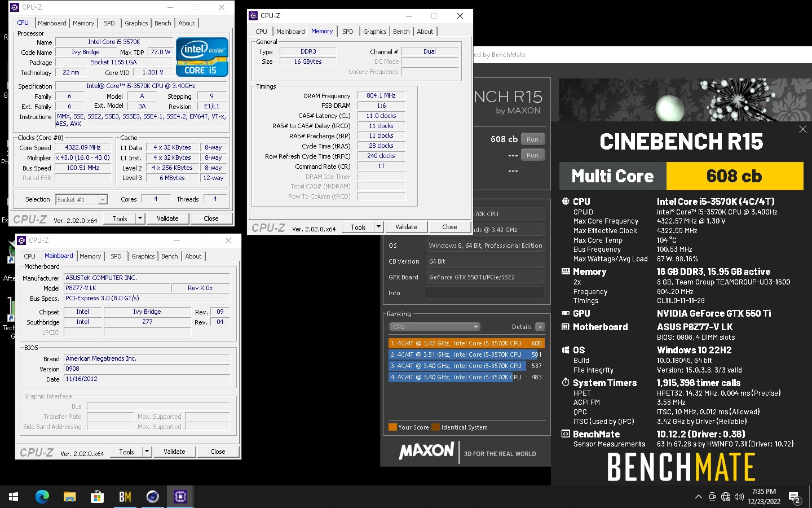
Task: Close the BenchMate result overlay with X
Action: 803,129
